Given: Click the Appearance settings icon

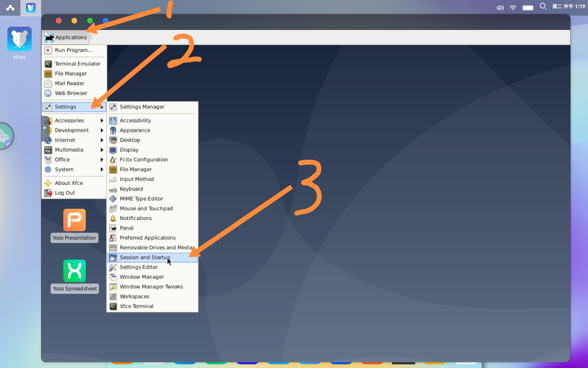Looking at the screenshot, I should click(x=113, y=130).
